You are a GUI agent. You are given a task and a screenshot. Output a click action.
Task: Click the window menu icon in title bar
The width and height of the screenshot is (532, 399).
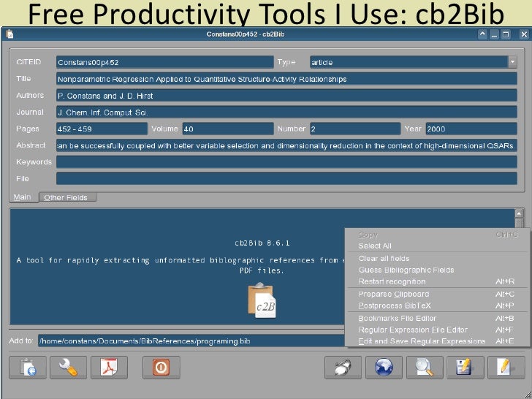click(9, 34)
